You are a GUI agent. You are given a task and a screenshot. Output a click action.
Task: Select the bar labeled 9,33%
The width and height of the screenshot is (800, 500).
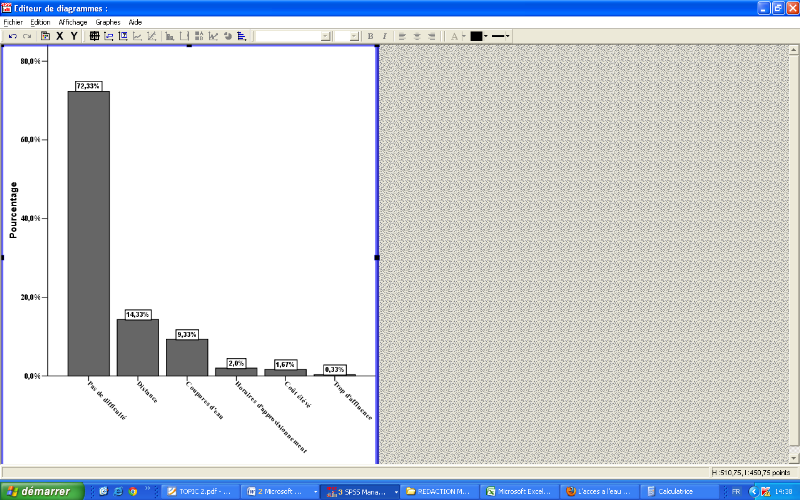pyautogui.click(x=187, y=358)
